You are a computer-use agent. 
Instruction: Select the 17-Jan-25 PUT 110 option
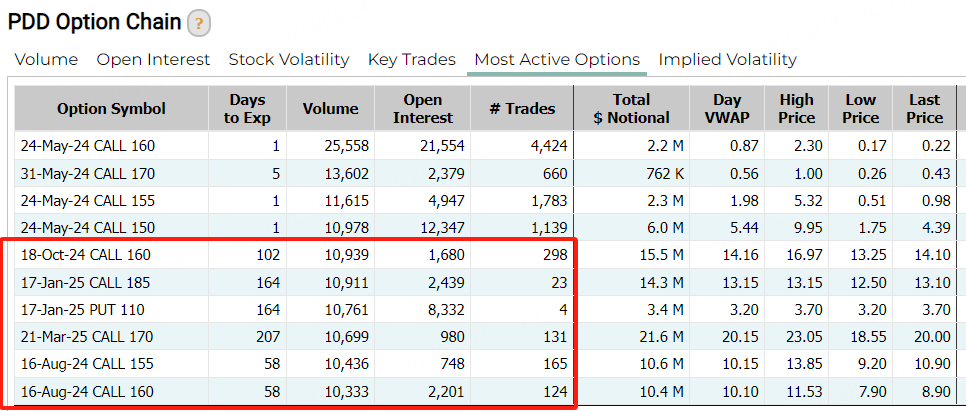[x=82, y=310]
